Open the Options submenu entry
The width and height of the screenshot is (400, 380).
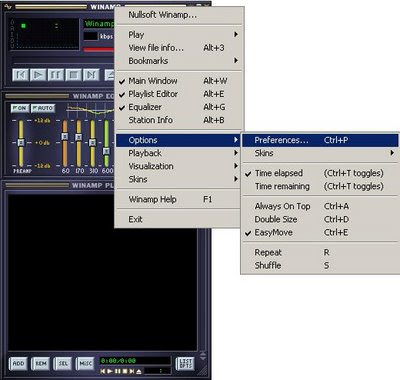(178, 140)
